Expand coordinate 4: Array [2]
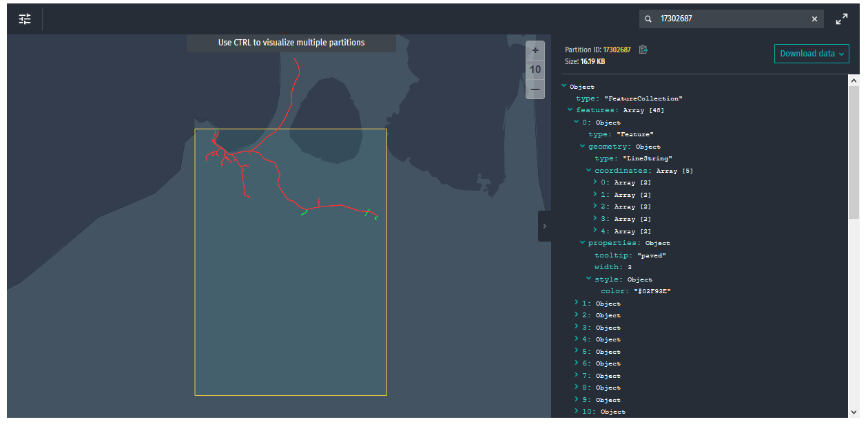The image size is (868, 424). click(x=595, y=231)
